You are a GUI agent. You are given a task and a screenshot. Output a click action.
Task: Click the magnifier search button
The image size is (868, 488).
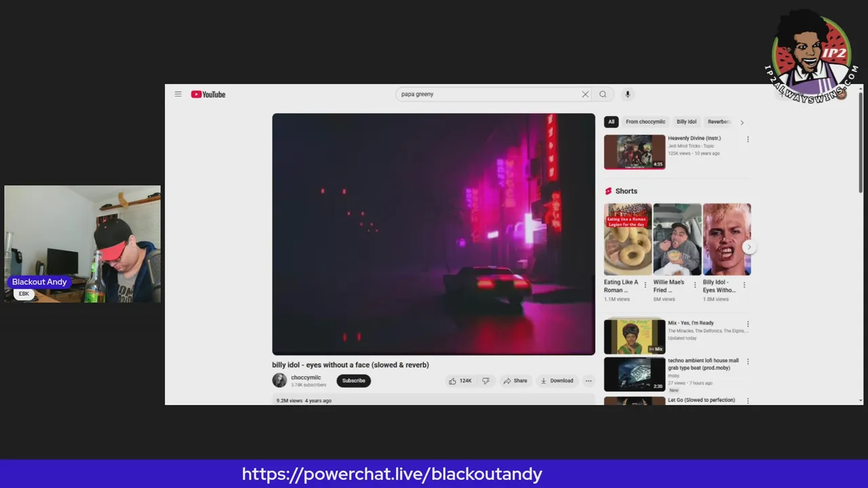603,94
